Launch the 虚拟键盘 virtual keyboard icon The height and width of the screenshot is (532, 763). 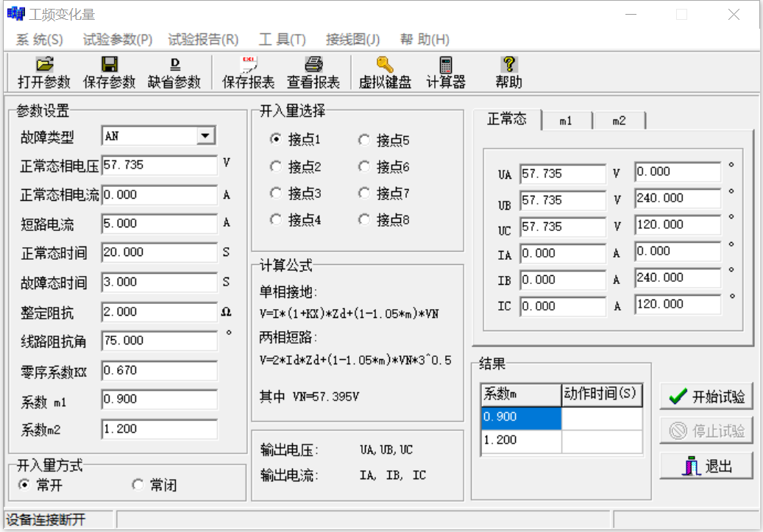[384, 65]
